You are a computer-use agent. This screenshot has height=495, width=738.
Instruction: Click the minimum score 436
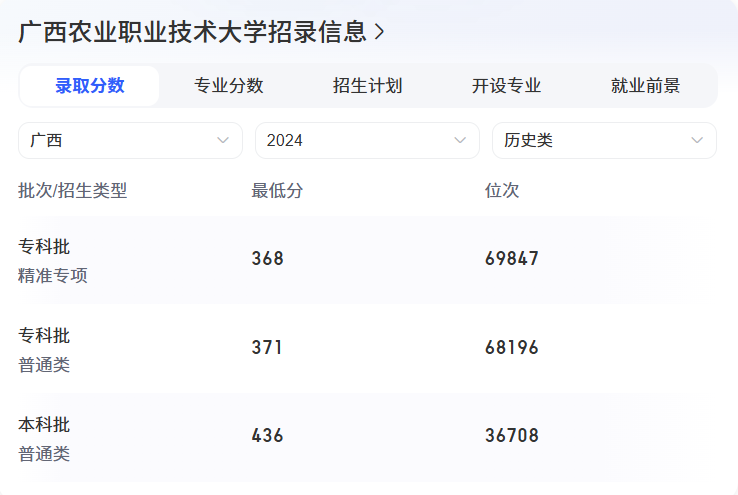(267, 436)
